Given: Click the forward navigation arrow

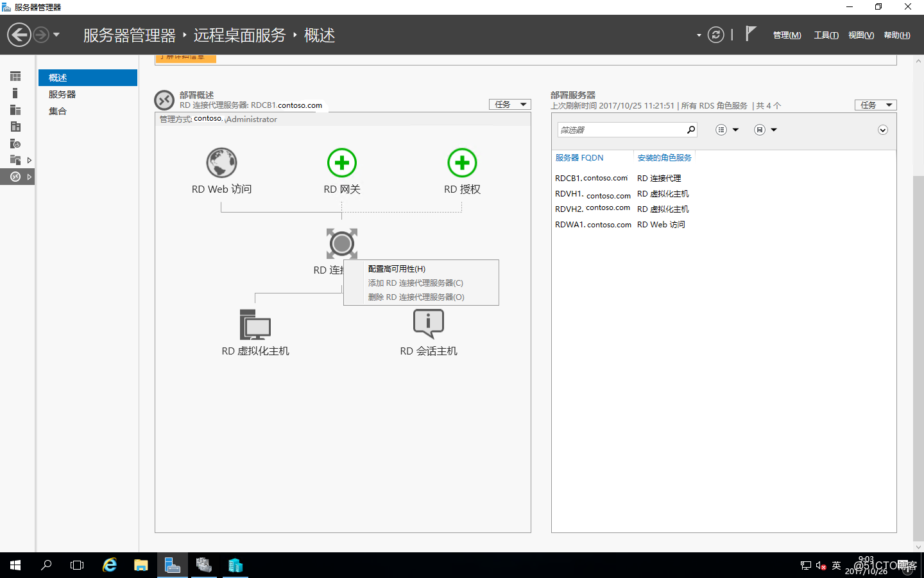Looking at the screenshot, I should [41, 35].
